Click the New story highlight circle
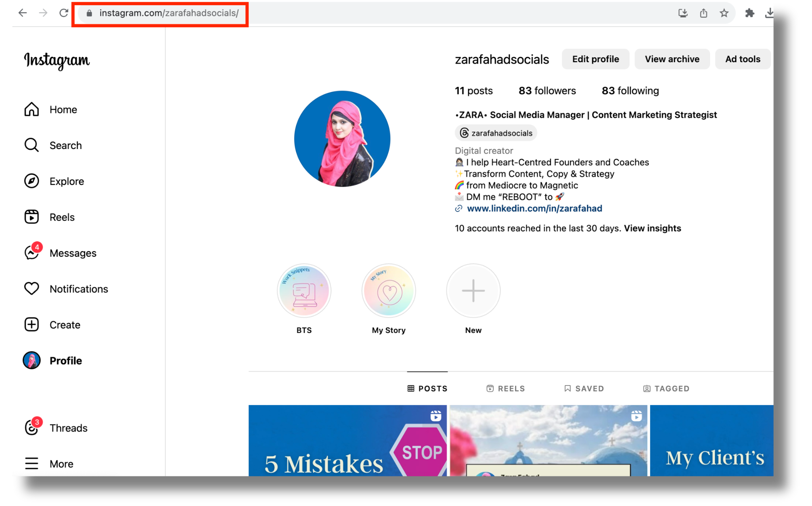The height and width of the screenshot is (506, 812). coord(473,290)
